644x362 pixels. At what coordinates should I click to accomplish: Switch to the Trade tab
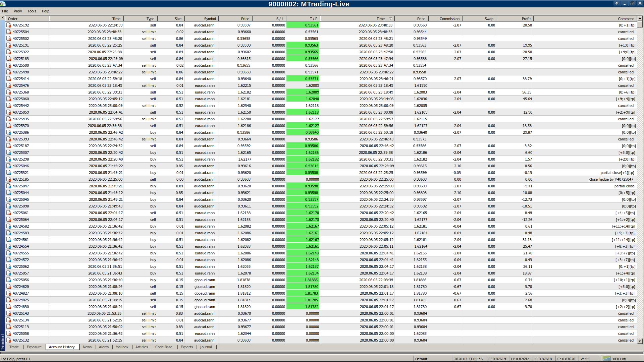[14, 347]
